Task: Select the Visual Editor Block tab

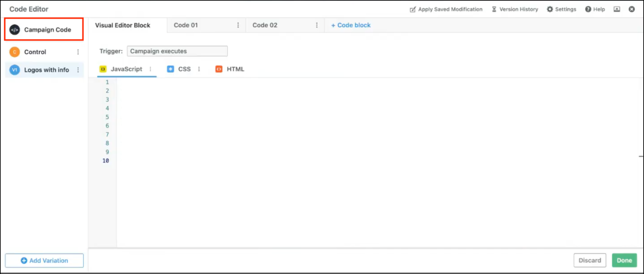Action: pos(122,25)
